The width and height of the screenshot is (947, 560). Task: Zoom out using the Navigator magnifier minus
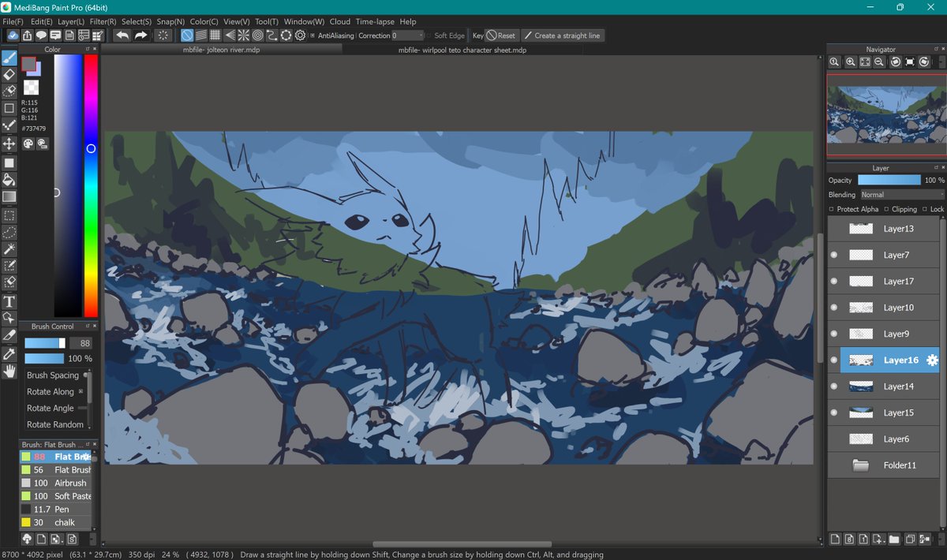(880, 62)
